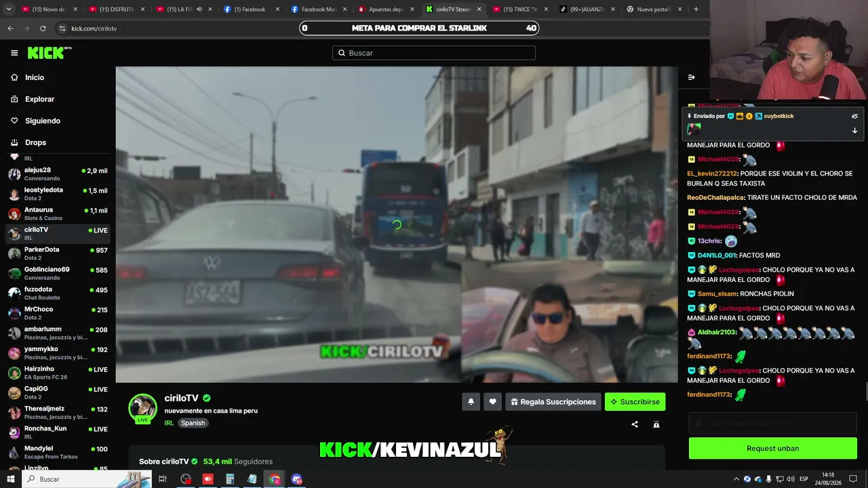Image resolution: width=868 pixels, height=488 pixels.
Task: Enable notifications with the bell icon
Action: coord(471,402)
